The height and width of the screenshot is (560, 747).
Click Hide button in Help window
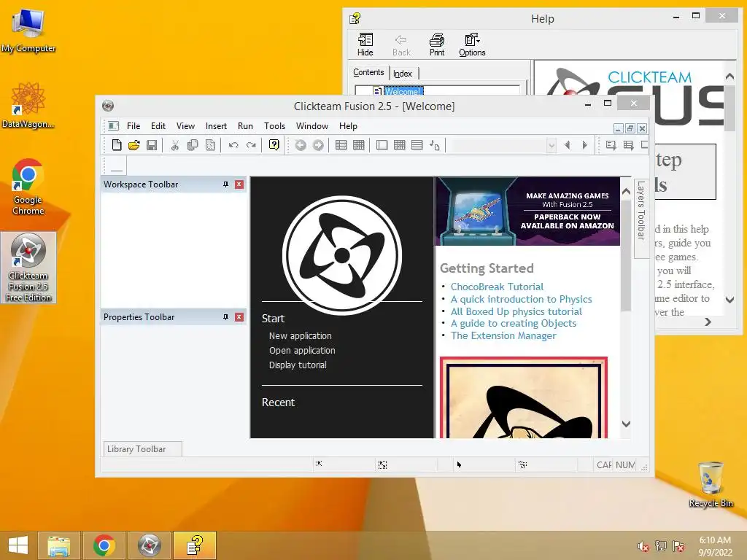pyautogui.click(x=365, y=44)
